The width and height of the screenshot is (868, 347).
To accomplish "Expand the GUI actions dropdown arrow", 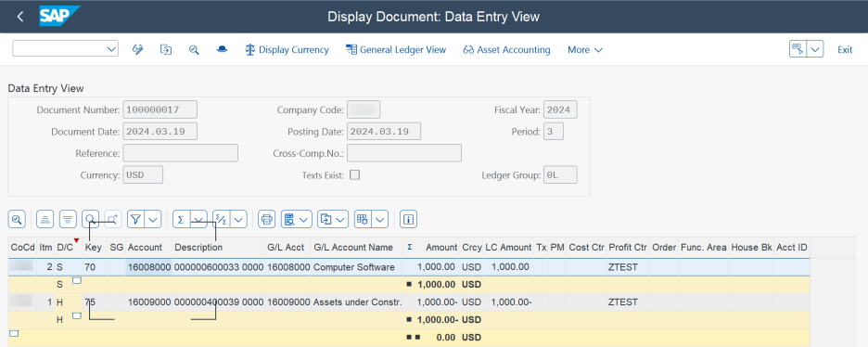I will tap(815, 48).
